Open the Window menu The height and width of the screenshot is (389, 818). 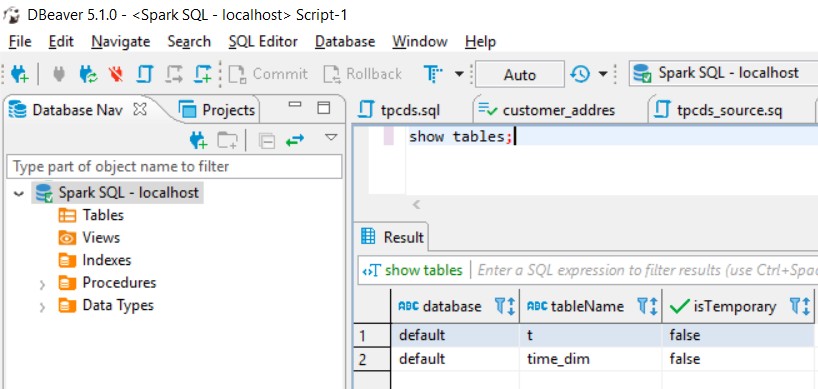pos(420,42)
